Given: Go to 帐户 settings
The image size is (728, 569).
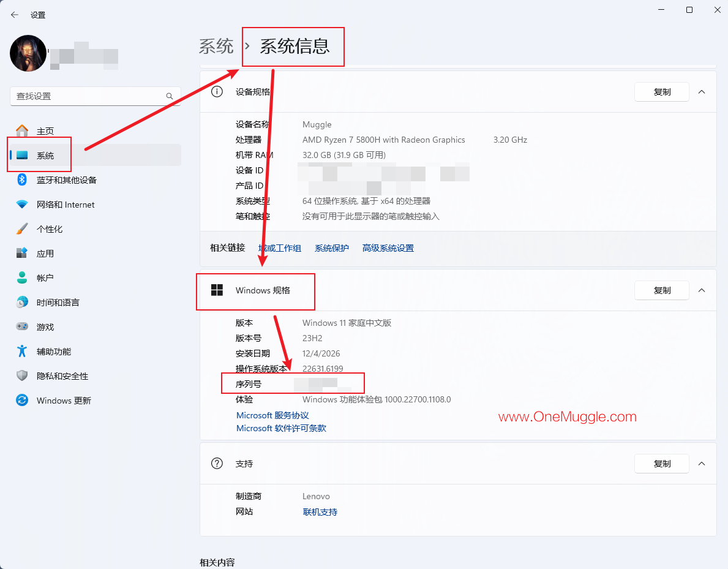Looking at the screenshot, I should 95,278.
